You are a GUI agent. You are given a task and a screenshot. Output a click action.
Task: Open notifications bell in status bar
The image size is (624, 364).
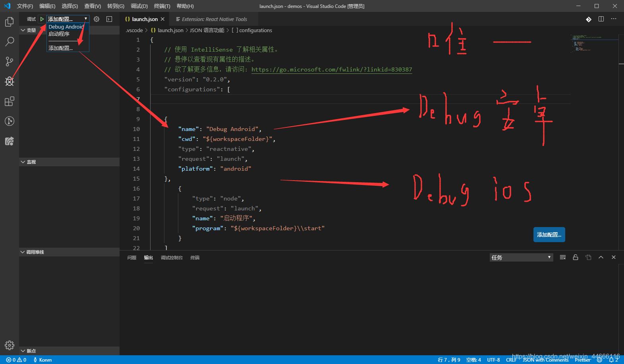pos(613,360)
